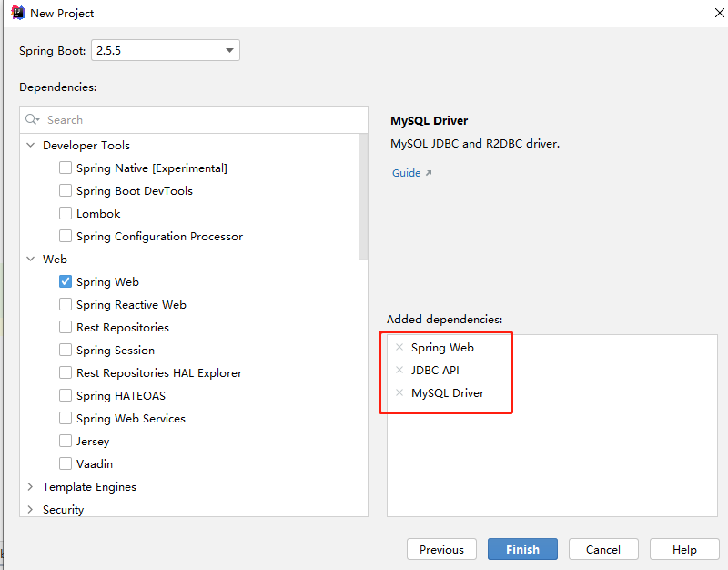Remove JDBC API from added dependencies

pos(399,370)
